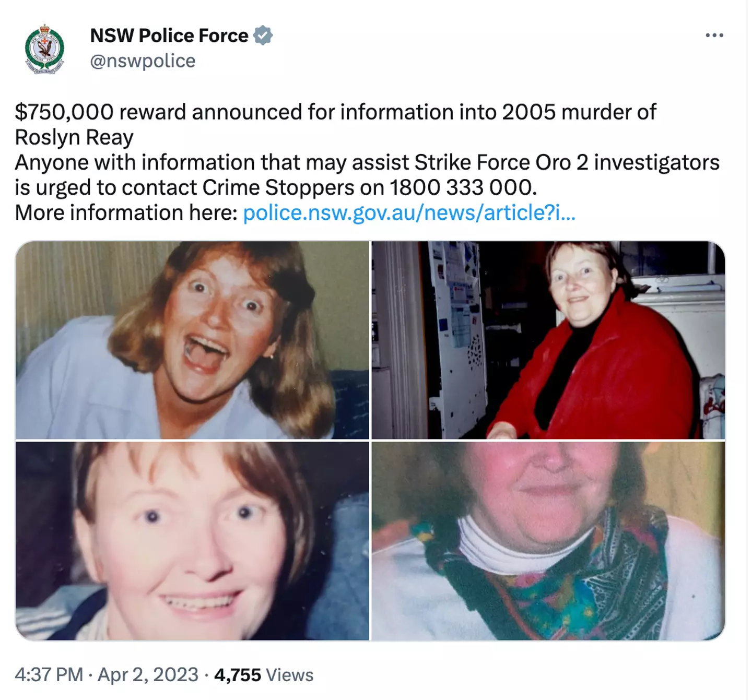
Task: Click the word Views beside the count
Action: [x=289, y=675]
